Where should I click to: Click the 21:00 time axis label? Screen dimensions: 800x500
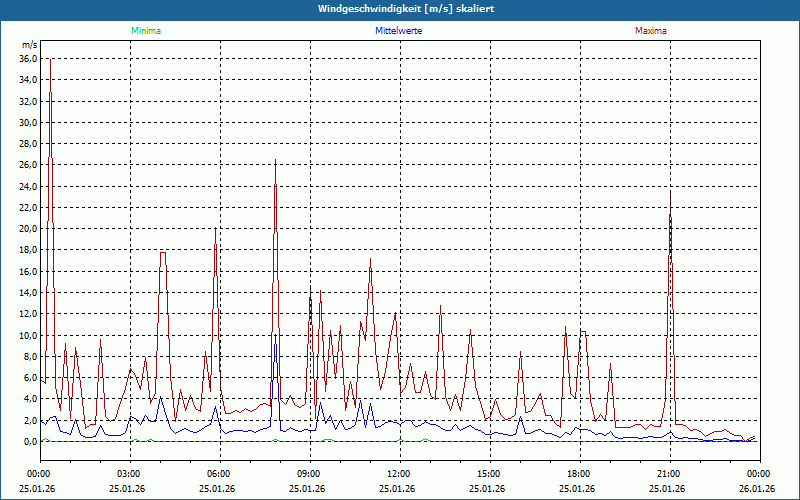(669, 473)
